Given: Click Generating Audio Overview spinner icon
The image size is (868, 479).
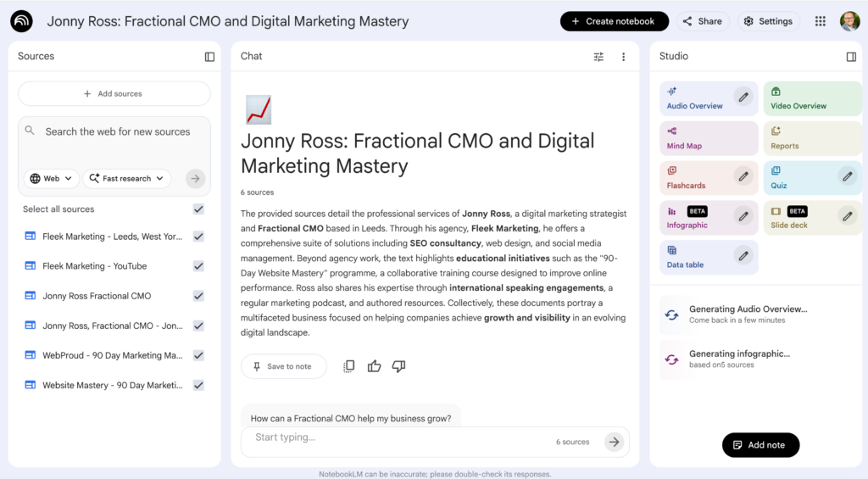Looking at the screenshot, I should pos(671,315).
